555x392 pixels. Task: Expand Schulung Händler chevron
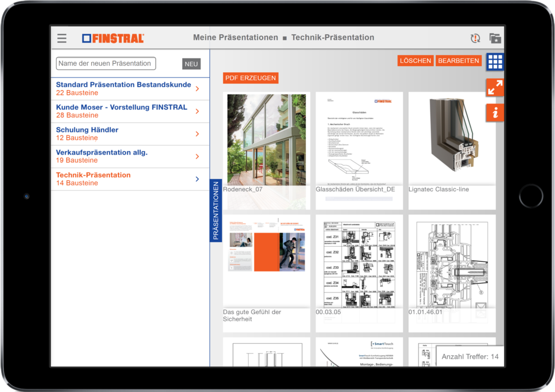(x=197, y=134)
